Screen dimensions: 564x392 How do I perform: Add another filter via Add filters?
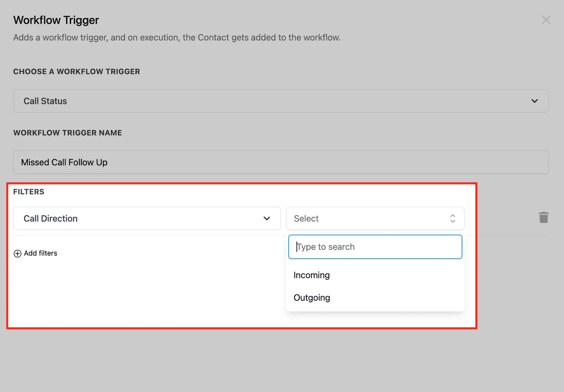coord(35,253)
